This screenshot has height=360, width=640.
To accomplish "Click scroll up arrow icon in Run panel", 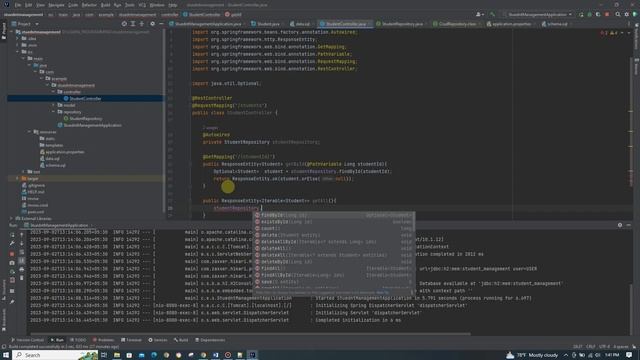I will 22,235.
